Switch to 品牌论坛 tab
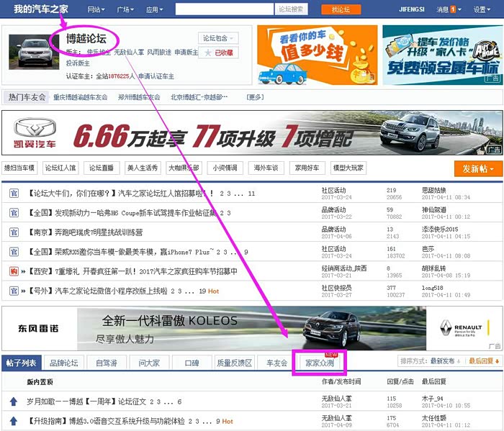504x431 pixels. pyautogui.click(x=63, y=363)
